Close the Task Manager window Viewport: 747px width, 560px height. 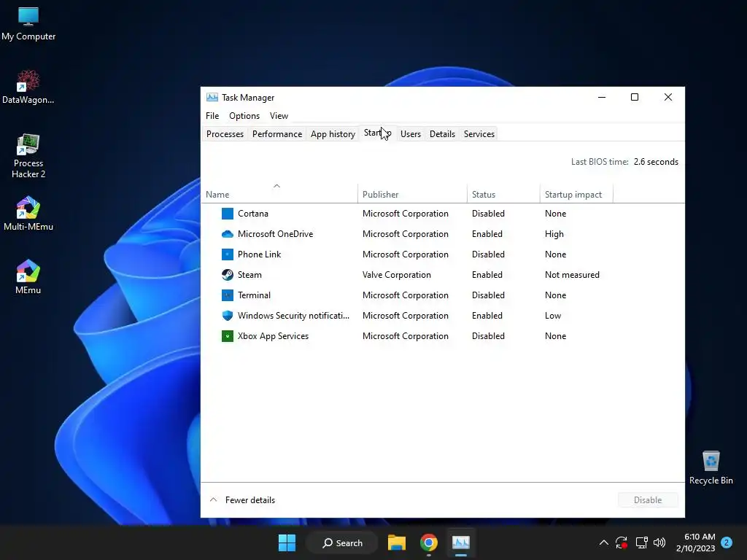pyautogui.click(x=668, y=97)
